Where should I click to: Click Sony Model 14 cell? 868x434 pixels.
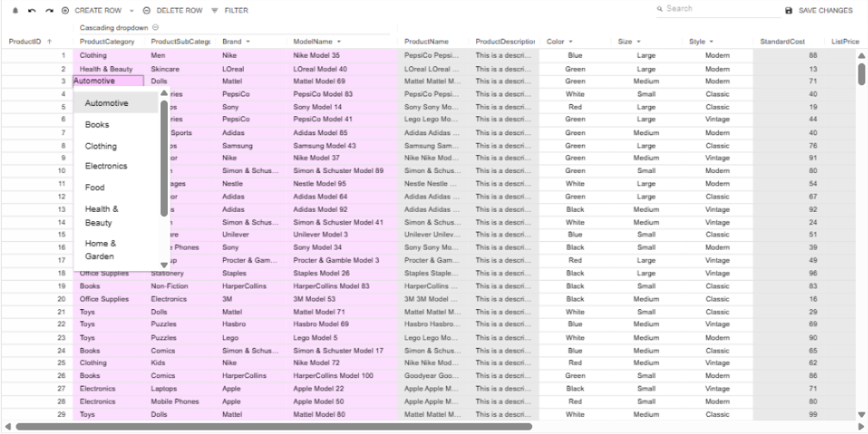pos(342,107)
